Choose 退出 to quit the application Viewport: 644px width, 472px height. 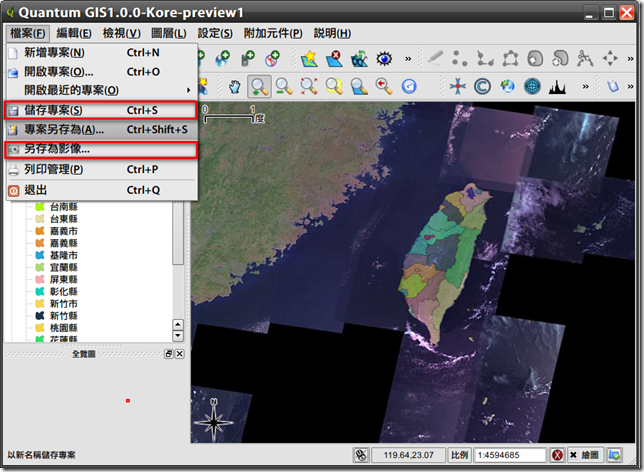pos(101,190)
